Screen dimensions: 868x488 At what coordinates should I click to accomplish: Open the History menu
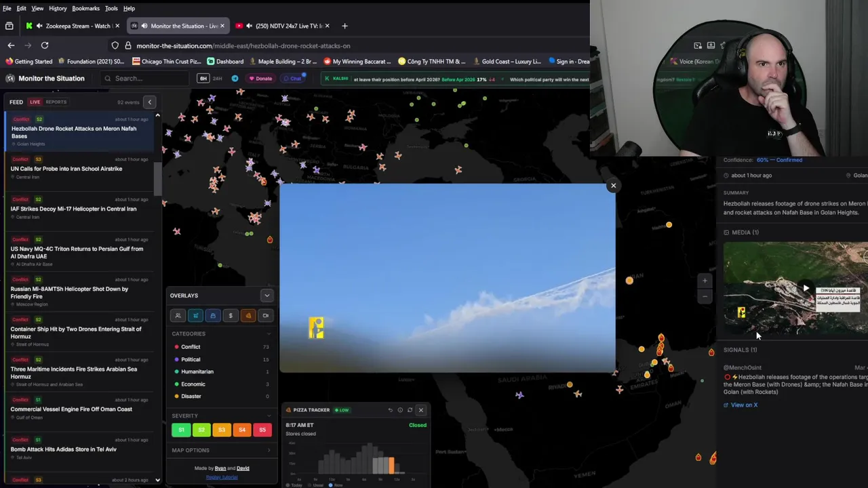click(58, 8)
